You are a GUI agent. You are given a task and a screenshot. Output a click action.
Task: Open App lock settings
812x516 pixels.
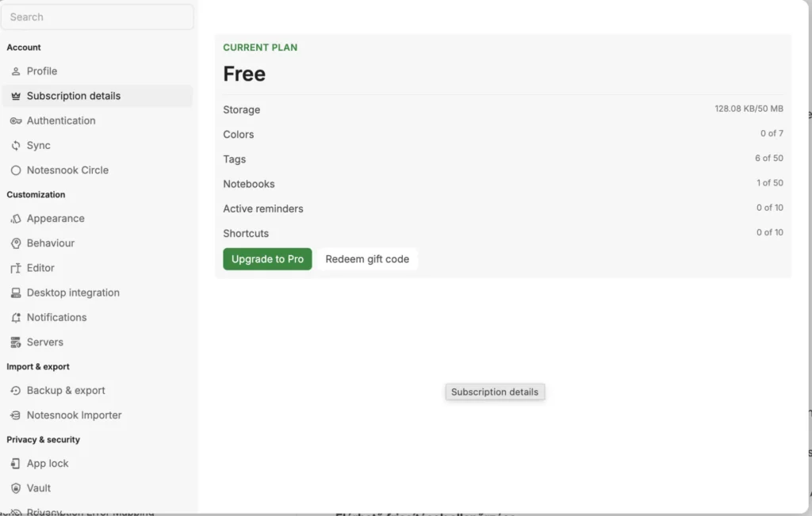coord(98,464)
